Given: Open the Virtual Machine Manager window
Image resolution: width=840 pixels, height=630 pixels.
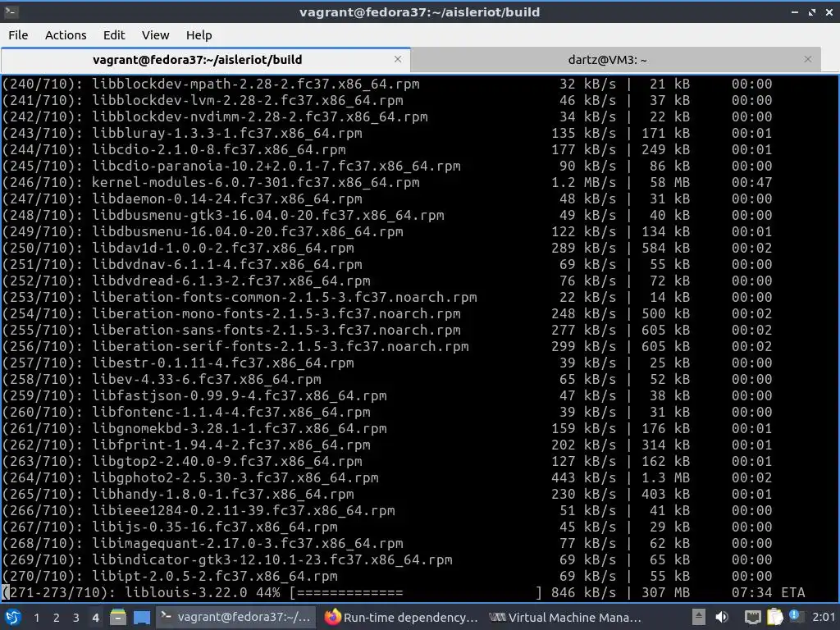Looking at the screenshot, I should [565, 617].
